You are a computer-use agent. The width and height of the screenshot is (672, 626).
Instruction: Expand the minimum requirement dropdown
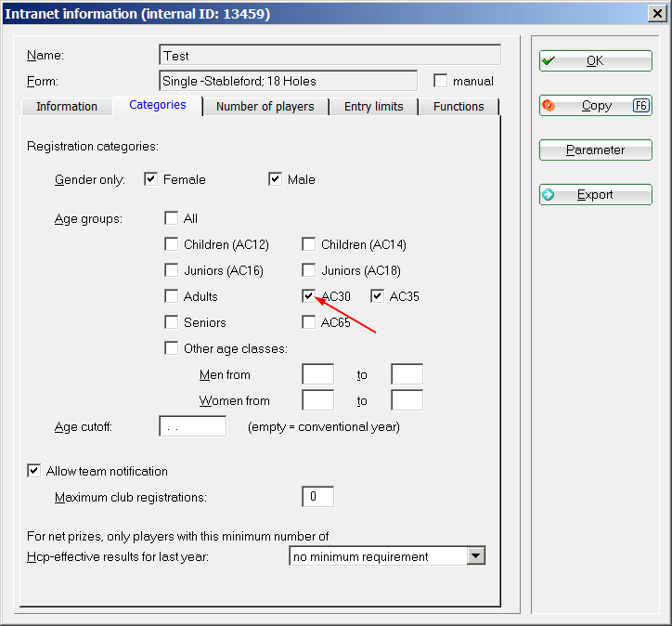[475, 556]
